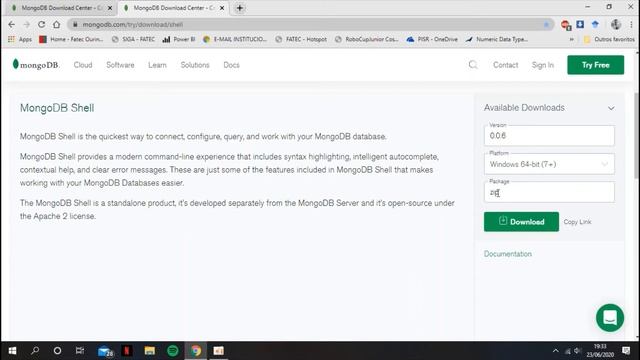Click the browser home icon
Image resolution: width=640 pixels, height=360 pixels.
click(56, 24)
